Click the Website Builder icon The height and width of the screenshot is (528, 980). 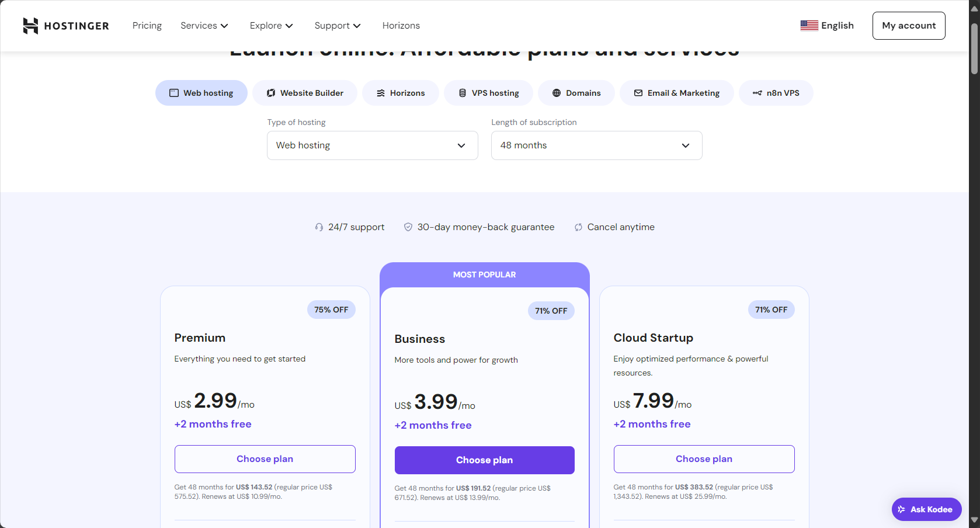pos(271,93)
